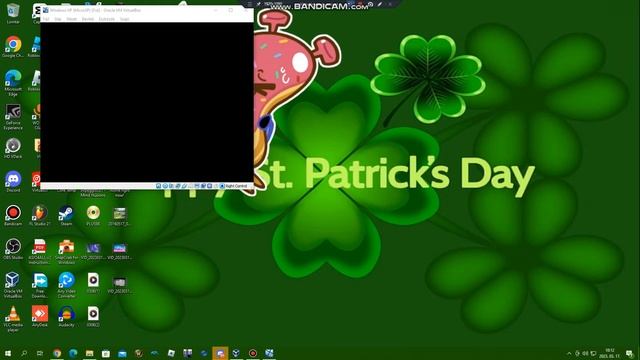640x360 pixels.
Task: Select the Google Chrome desktop shortcut
Action: click(x=13, y=47)
